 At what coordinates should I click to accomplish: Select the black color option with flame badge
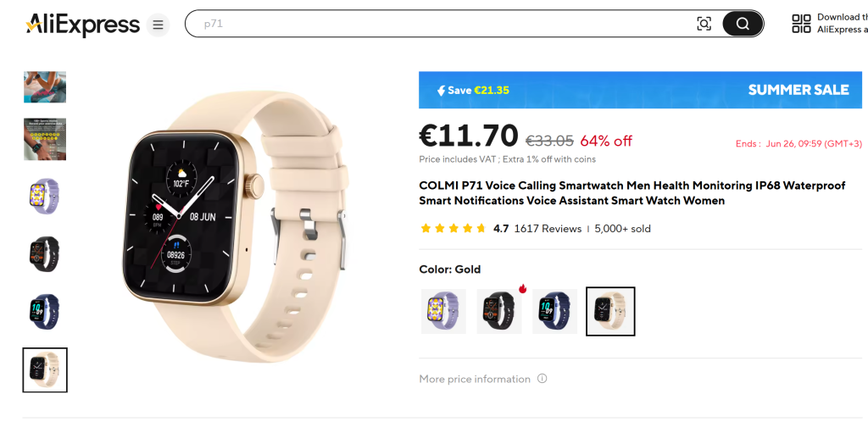(x=499, y=311)
